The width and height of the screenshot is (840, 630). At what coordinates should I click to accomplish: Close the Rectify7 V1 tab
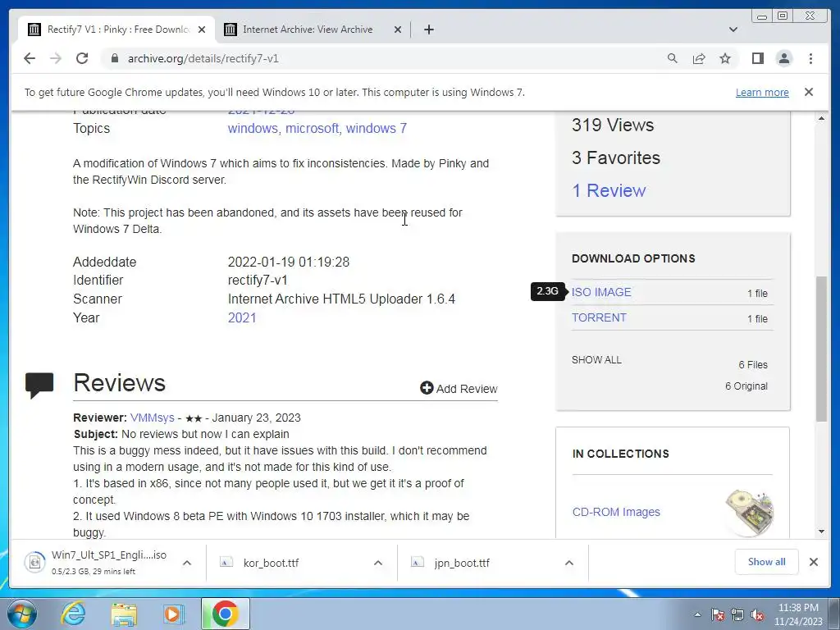coord(202,30)
